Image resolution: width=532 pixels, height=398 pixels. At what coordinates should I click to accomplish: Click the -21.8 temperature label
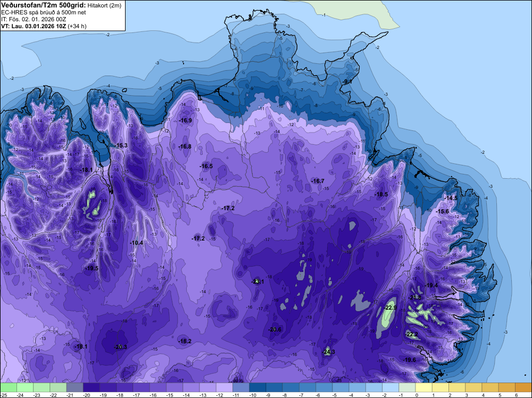coord(415,297)
